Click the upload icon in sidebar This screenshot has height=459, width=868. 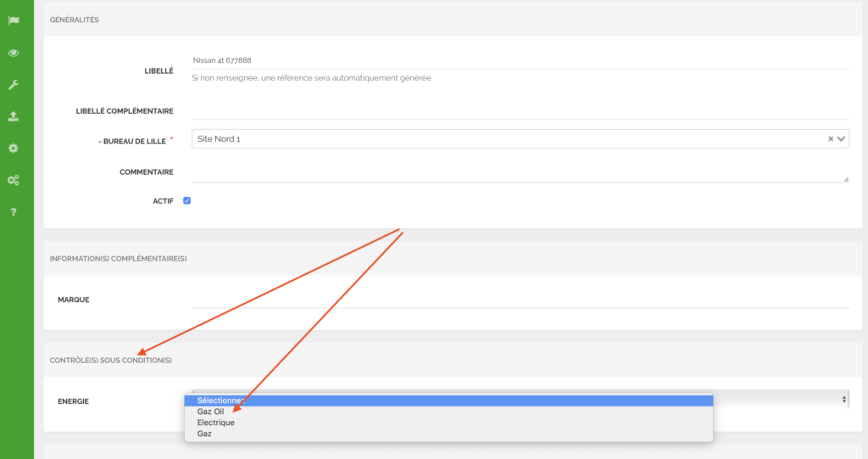14,116
